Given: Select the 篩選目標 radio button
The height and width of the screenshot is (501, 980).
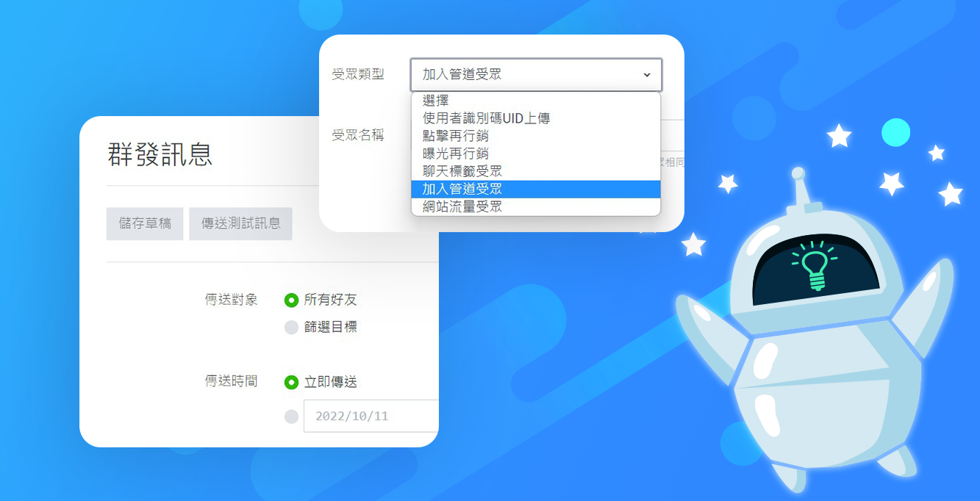Looking at the screenshot, I should [x=291, y=328].
